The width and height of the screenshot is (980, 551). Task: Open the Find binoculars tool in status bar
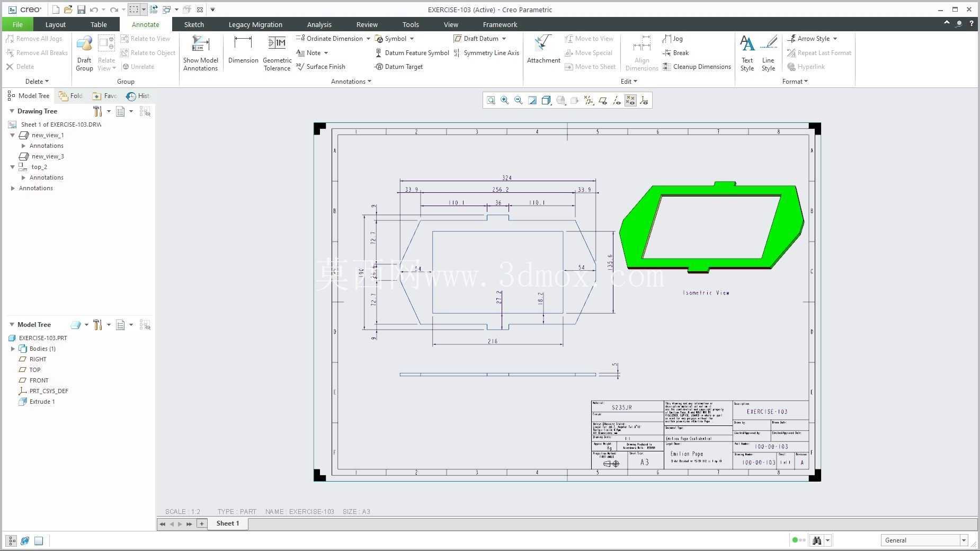pos(817,540)
